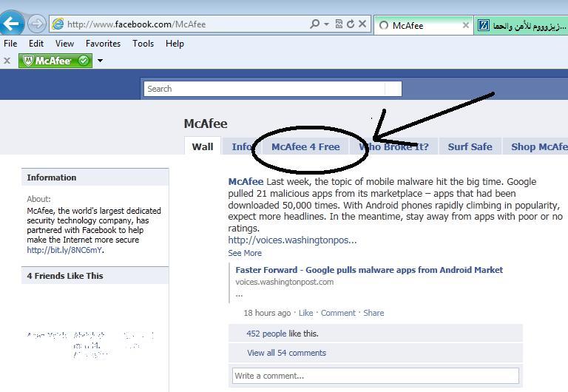Click the Internet Explorer page icon in address bar
Viewport: 568px width, 392px height.
(58, 24)
